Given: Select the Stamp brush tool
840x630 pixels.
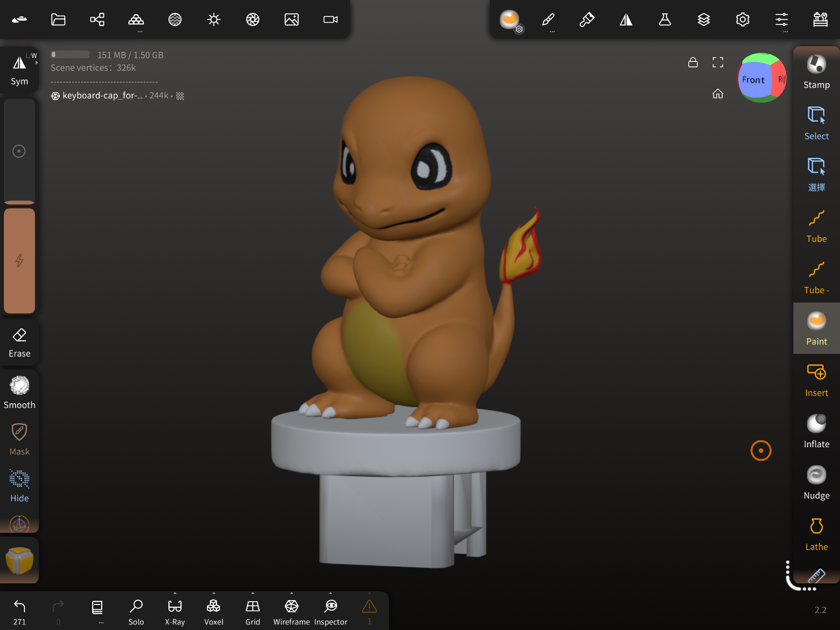Looking at the screenshot, I should point(816,72).
